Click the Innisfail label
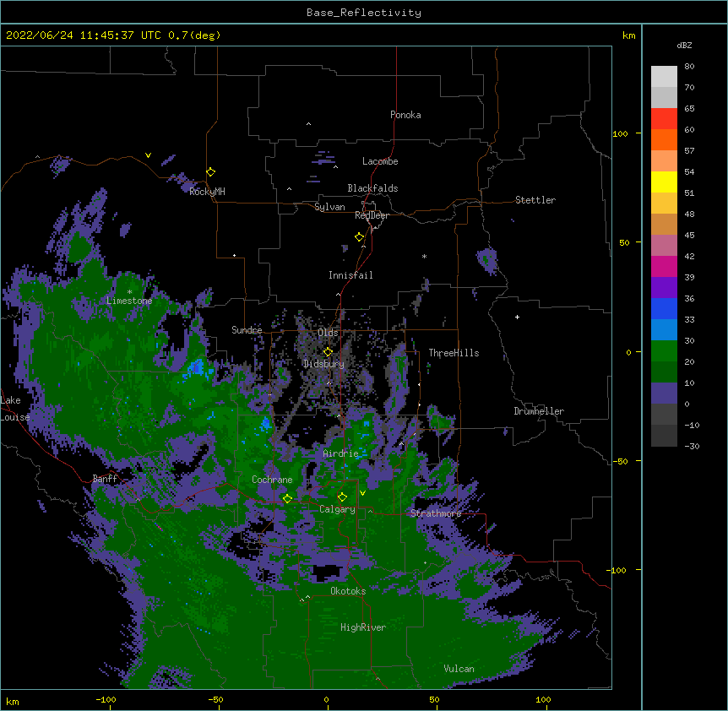 click(350, 275)
